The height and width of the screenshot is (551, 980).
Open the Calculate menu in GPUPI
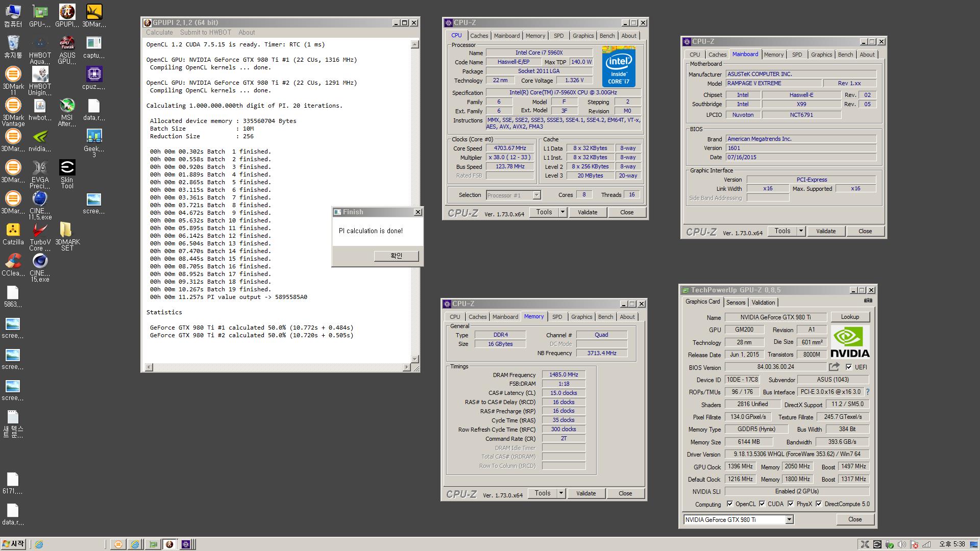tap(159, 32)
